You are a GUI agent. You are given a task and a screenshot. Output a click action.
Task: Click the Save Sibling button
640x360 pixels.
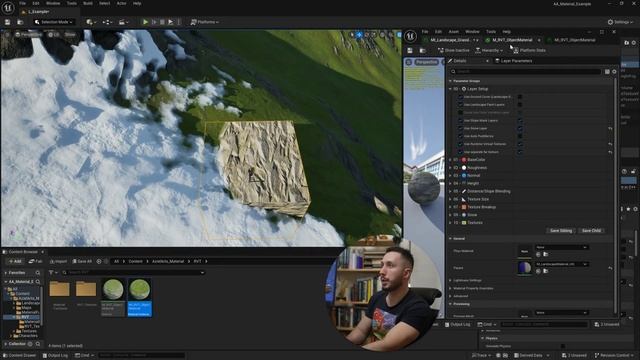point(561,231)
